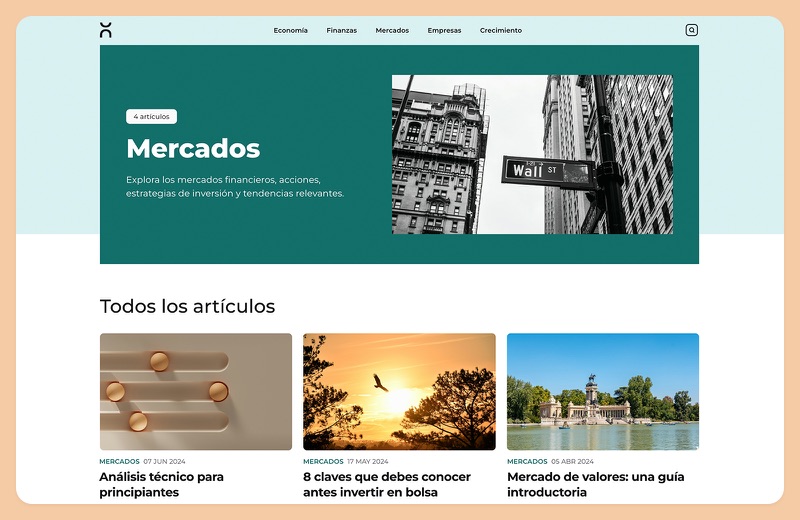800x520 pixels.
Task: Open the golden sliders article thumbnail
Action: point(196,391)
